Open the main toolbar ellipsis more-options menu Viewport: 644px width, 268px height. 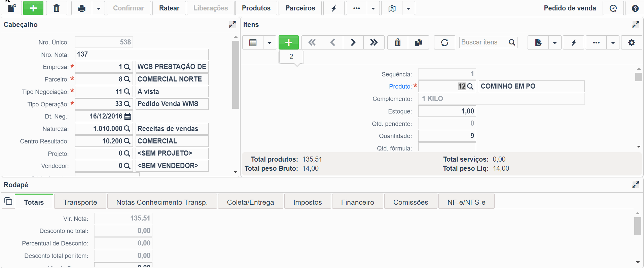point(357,8)
